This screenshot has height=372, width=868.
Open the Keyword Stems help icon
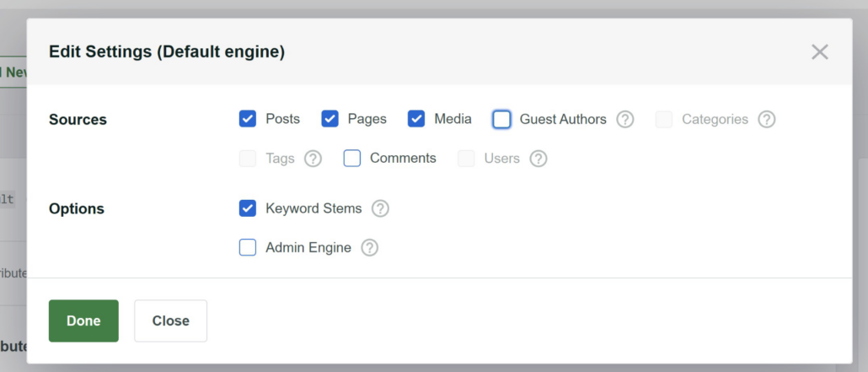[380, 208]
